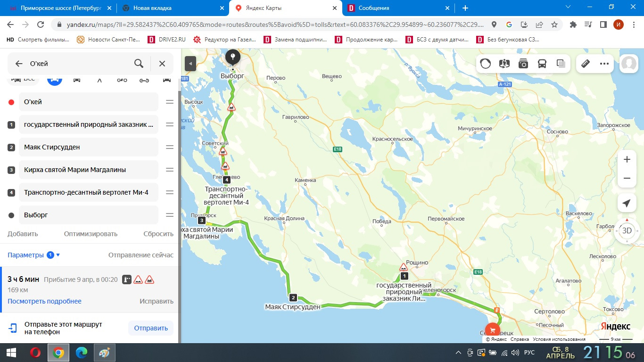
Task: Click waypoint marker 4 on the map
Action: [x=227, y=180]
